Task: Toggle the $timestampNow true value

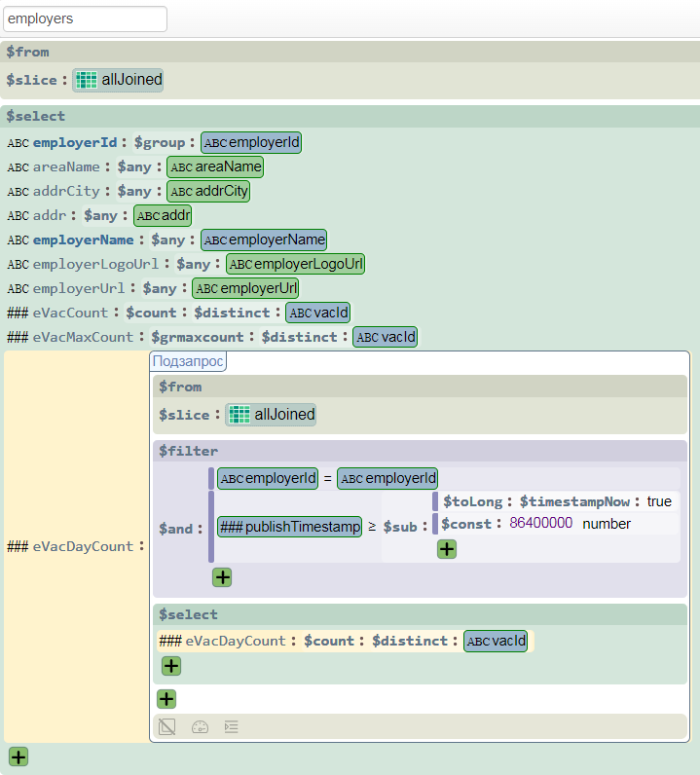Action: click(659, 501)
